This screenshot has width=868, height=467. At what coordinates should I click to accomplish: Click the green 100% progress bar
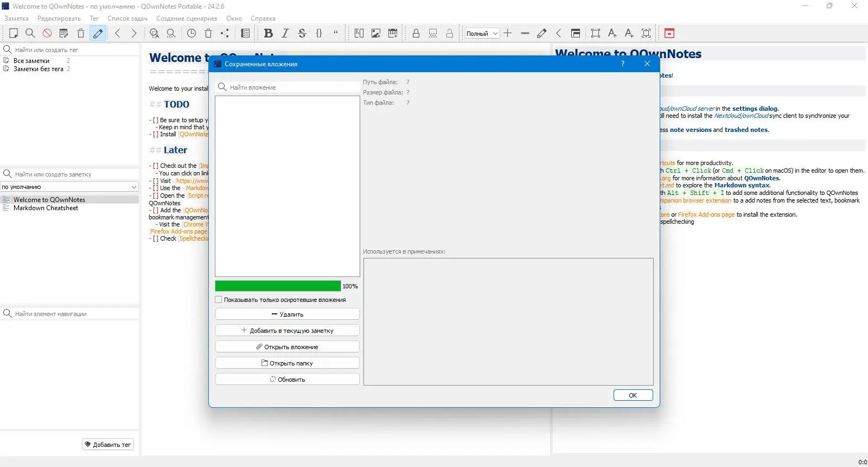pyautogui.click(x=278, y=286)
